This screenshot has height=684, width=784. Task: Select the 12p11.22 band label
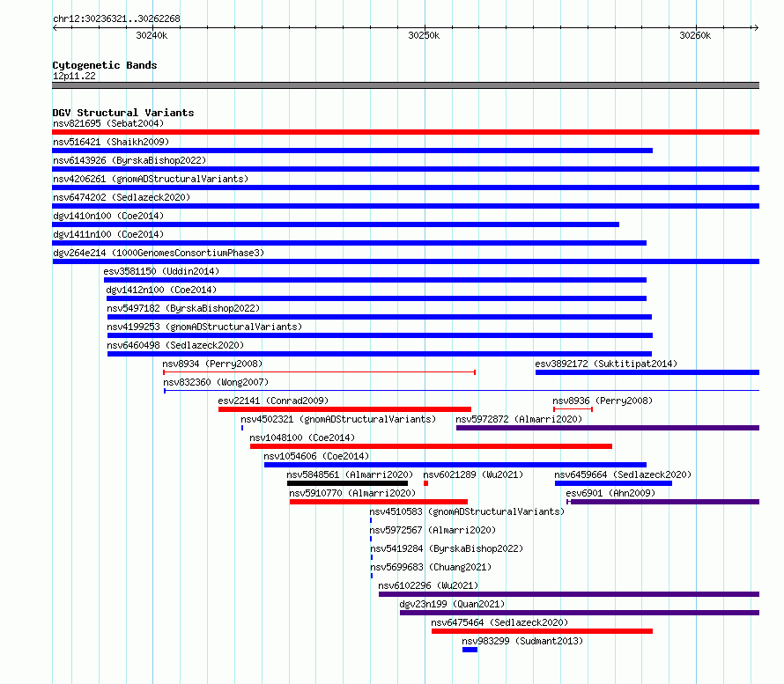click(x=74, y=76)
